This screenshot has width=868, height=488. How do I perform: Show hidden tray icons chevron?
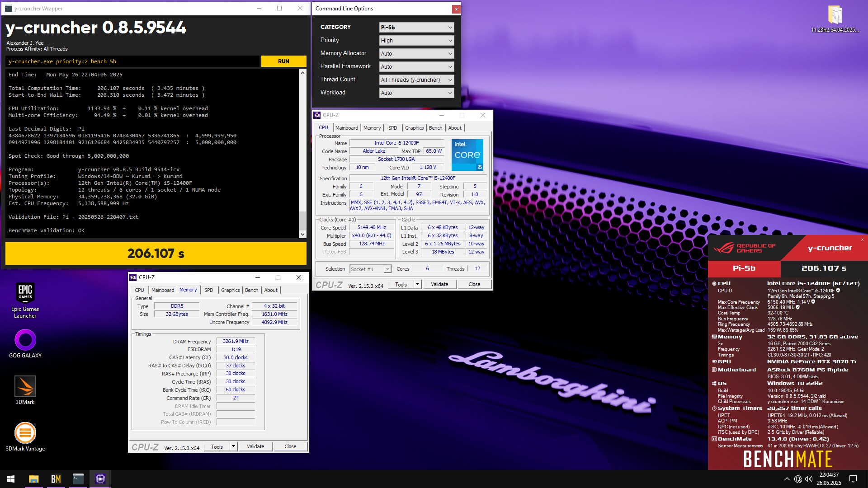(787, 479)
